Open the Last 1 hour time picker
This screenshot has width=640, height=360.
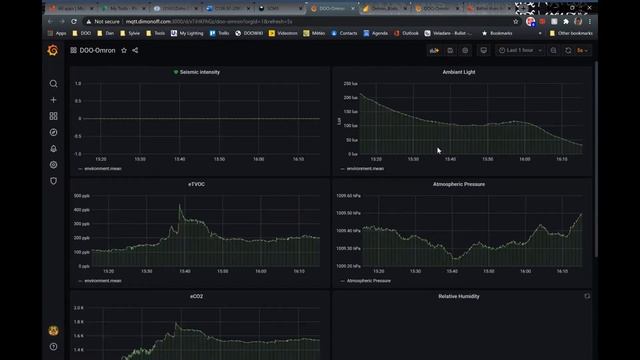point(520,50)
